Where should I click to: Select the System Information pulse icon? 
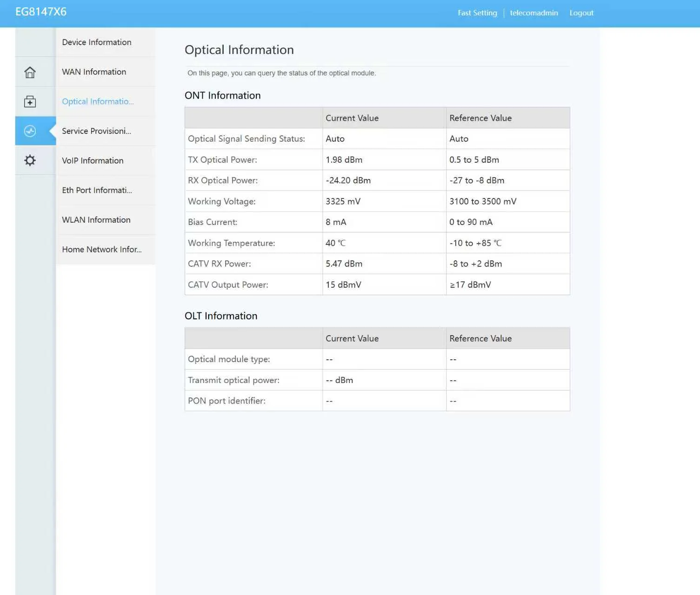click(30, 131)
